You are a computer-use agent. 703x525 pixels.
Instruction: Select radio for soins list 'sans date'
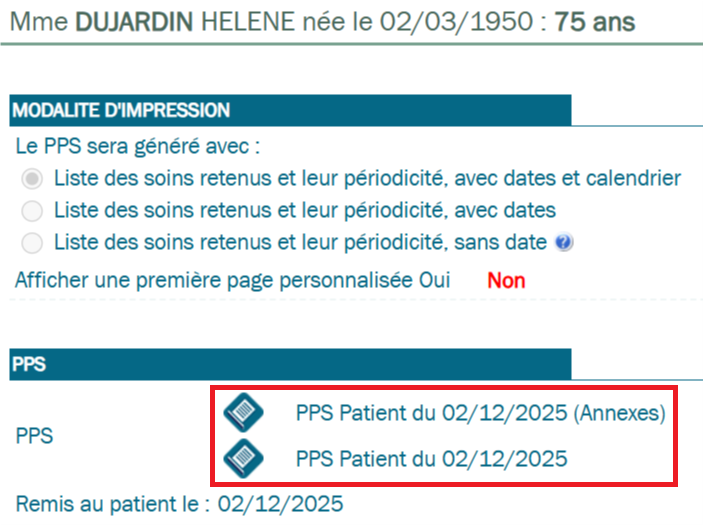(x=33, y=242)
